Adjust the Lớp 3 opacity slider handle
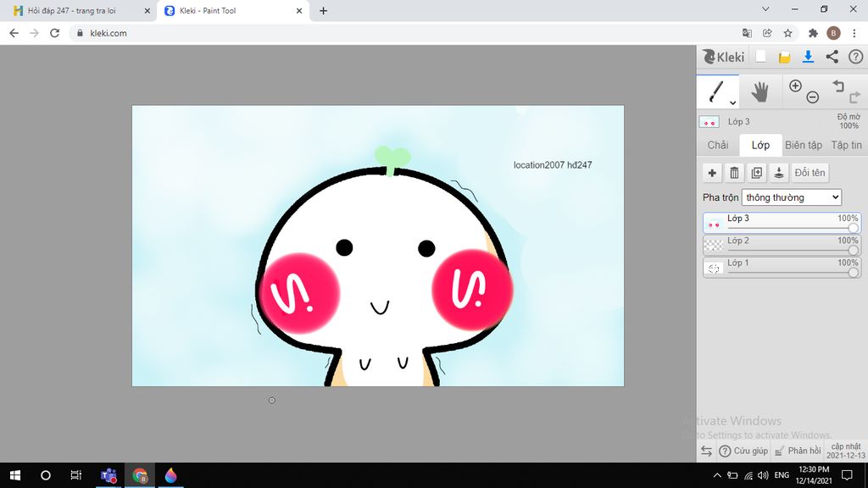The height and width of the screenshot is (488, 868). coord(853,228)
